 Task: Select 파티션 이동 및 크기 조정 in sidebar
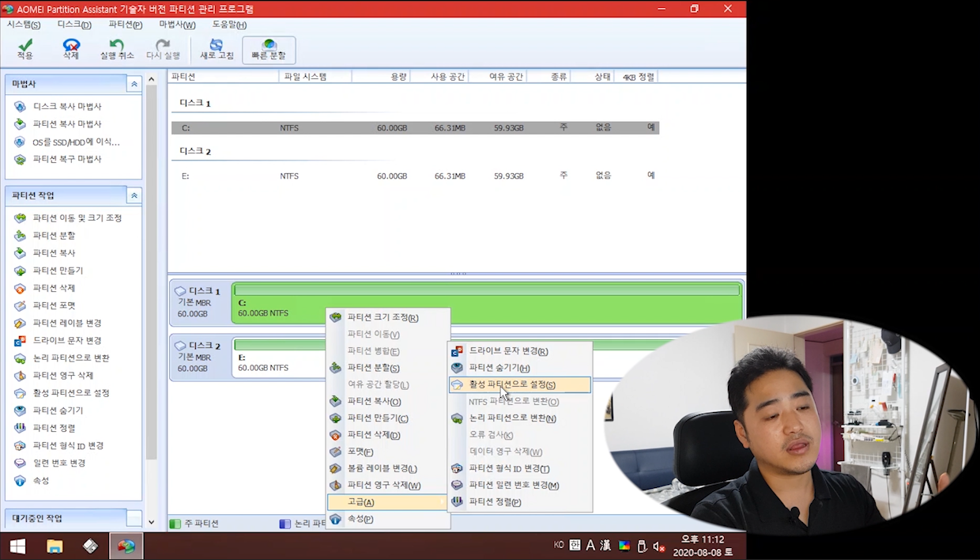[68, 218]
